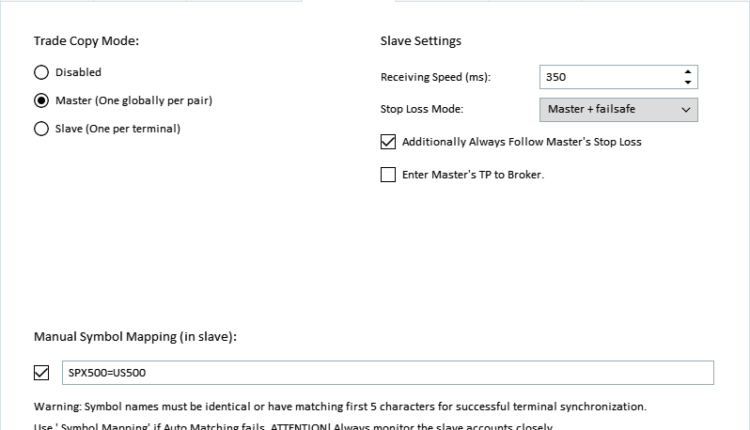The width and height of the screenshot is (750, 430).
Task: Click the Receiving Speed value field
Action: pyautogui.click(x=606, y=77)
